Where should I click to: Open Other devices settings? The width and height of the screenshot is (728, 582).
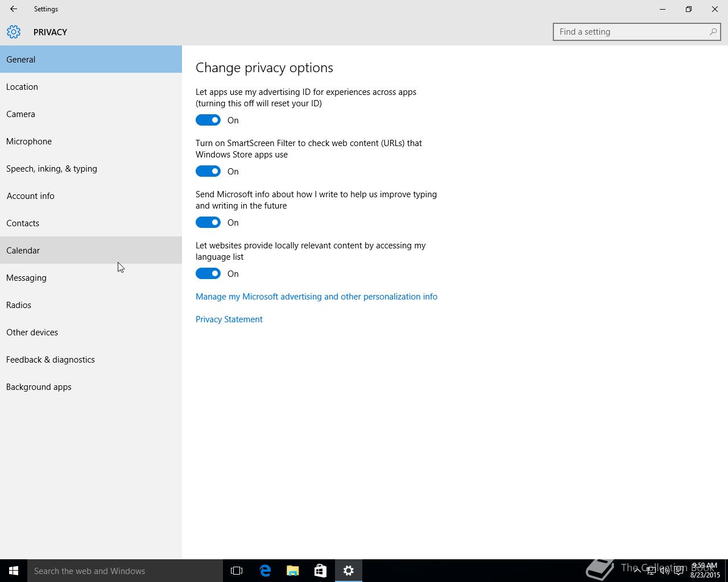point(91,332)
